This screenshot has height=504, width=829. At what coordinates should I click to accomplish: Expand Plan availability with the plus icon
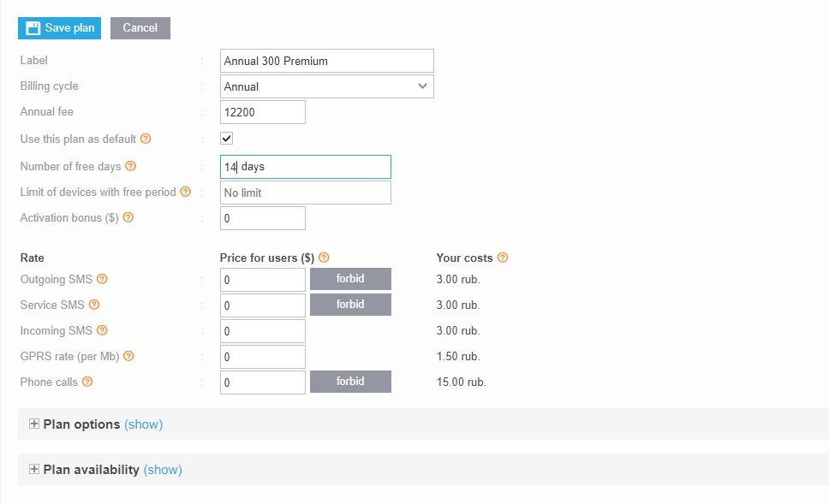coord(34,469)
